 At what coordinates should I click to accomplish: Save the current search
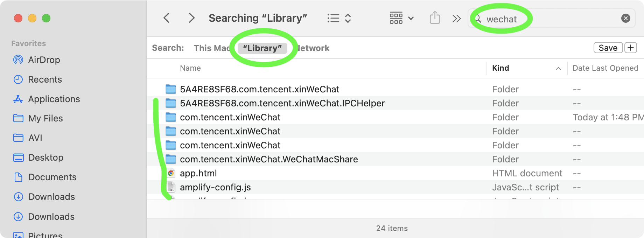click(608, 48)
